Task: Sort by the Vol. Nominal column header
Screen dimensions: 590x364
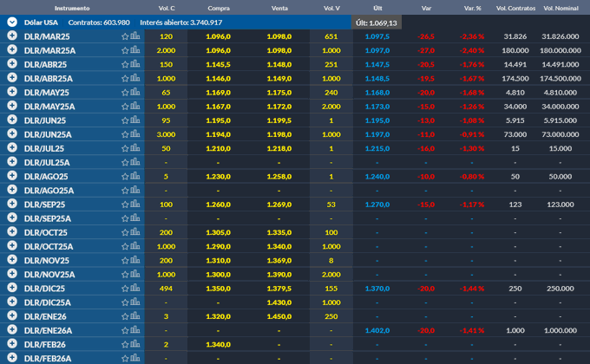Action: pos(560,8)
